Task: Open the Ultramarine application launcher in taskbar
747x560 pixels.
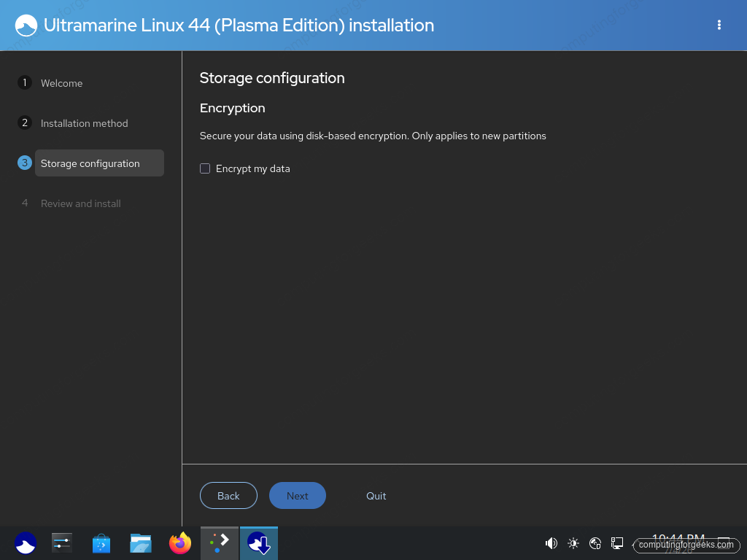Action: [26, 543]
